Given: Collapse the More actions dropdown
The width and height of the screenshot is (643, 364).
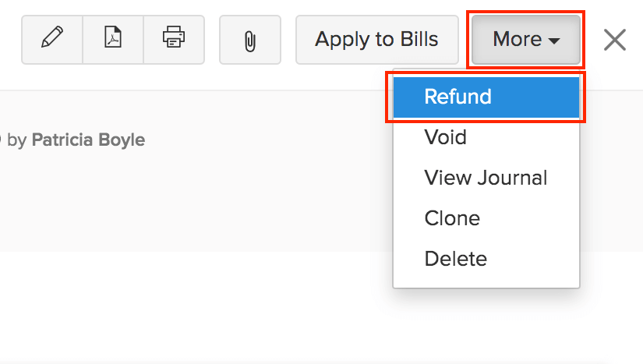Looking at the screenshot, I should 526,39.
